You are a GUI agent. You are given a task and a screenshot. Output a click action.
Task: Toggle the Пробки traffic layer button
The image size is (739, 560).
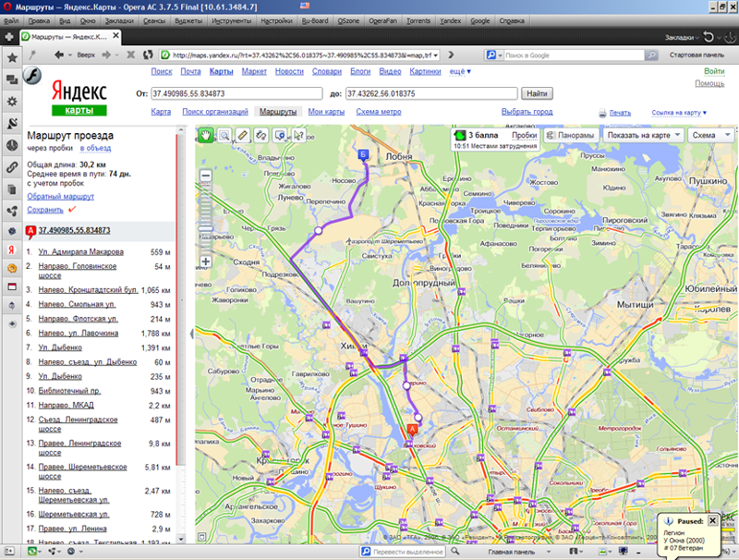coord(524,135)
